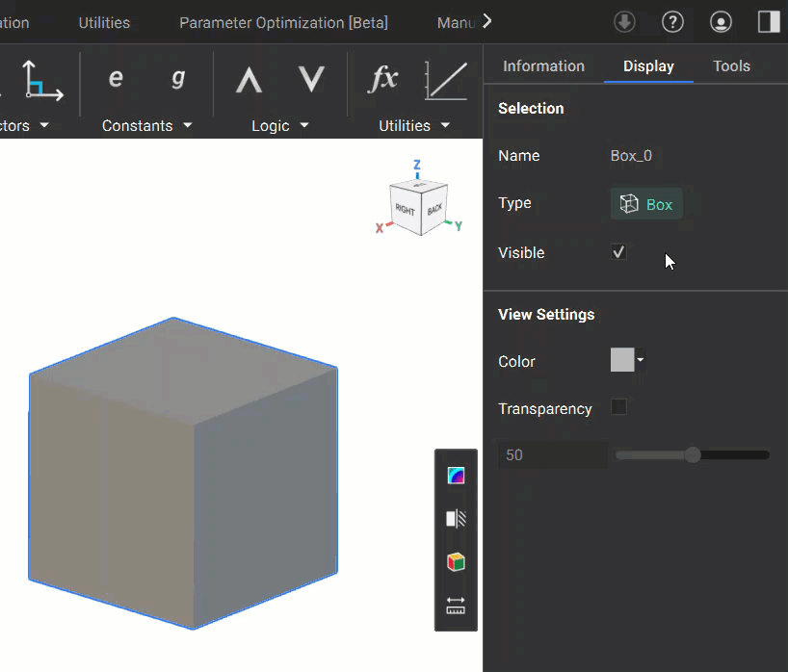788x672 pixels.
Task: Insert gravity constant g
Action: pyautogui.click(x=178, y=79)
